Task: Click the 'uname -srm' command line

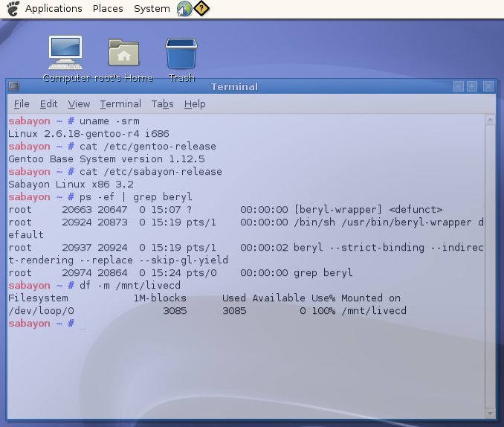Action: point(109,121)
